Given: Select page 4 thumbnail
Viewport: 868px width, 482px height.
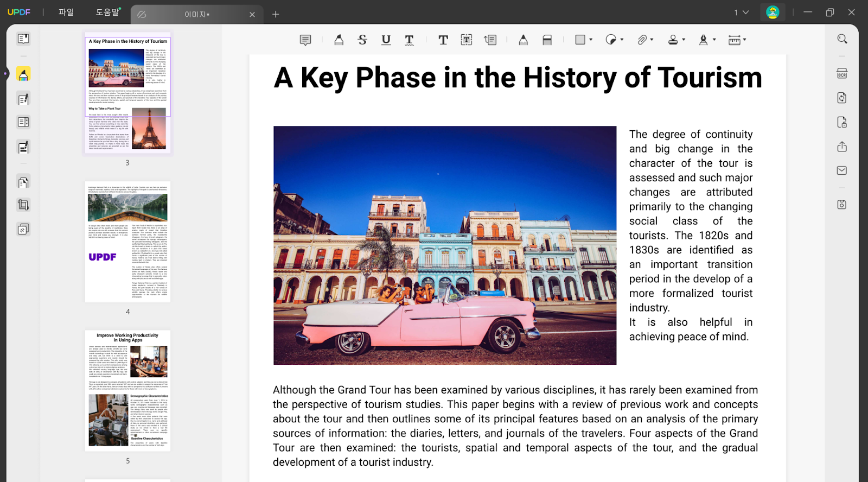Looking at the screenshot, I should 127,242.
